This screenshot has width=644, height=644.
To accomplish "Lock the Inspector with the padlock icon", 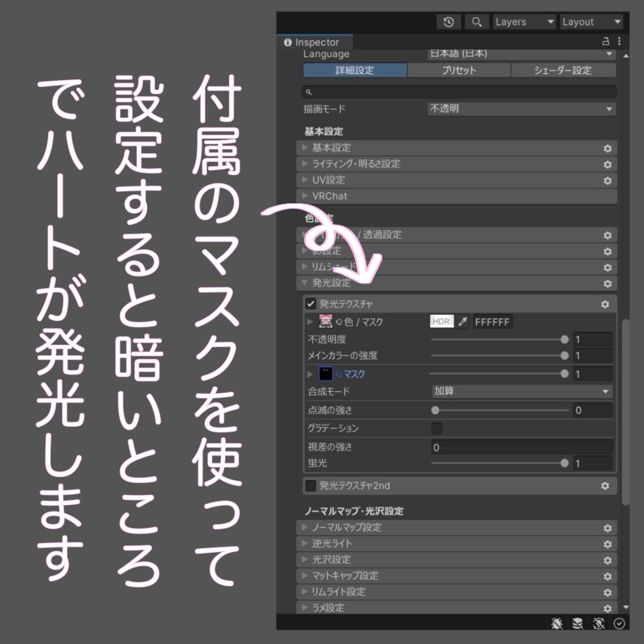I will coord(605,42).
